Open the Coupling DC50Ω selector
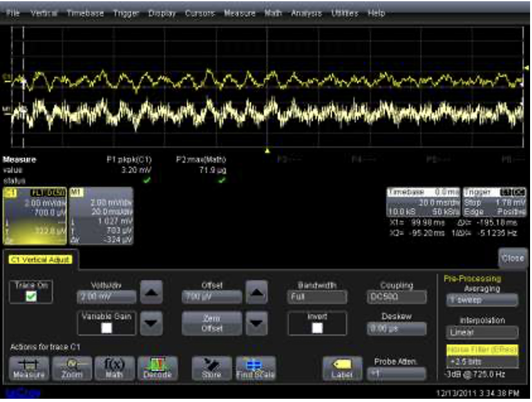Viewport: 532px width, 402px height. (397, 297)
